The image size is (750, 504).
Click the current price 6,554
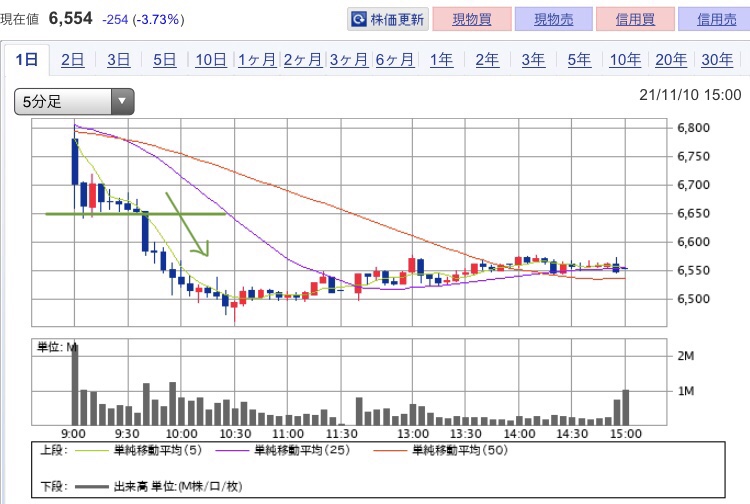pyautogui.click(x=71, y=19)
